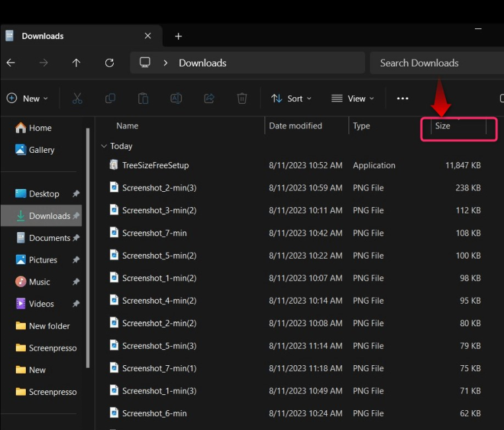Expand the New item dropdown
Image resolution: width=504 pixels, height=430 pixels.
coord(28,99)
